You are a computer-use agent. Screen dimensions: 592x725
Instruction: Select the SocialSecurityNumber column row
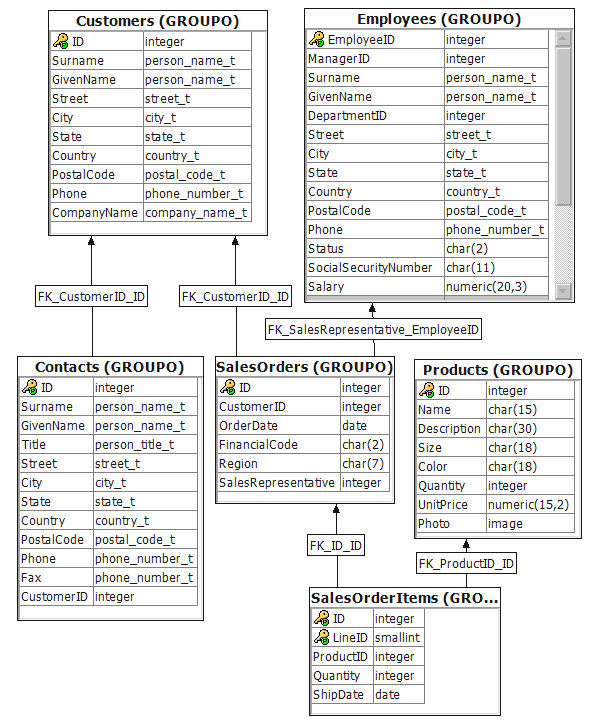click(x=427, y=267)
